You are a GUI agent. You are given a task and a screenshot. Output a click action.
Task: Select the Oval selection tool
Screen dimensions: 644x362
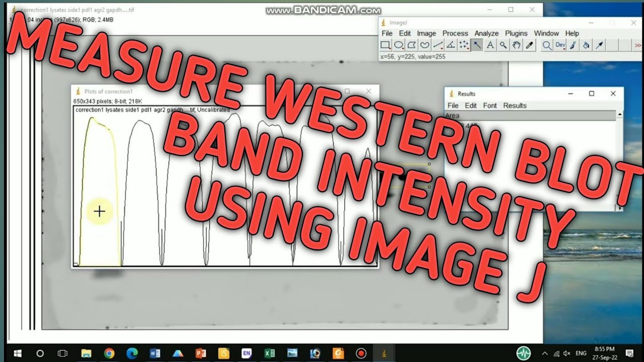pyautogui.click(x=398, y=45)
